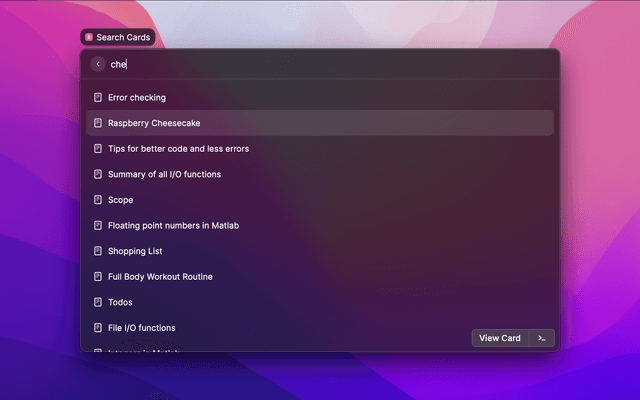Click the card icon beside File I/O functions
This screenshot has height=400, width=640.
click(x=98, y=328)
